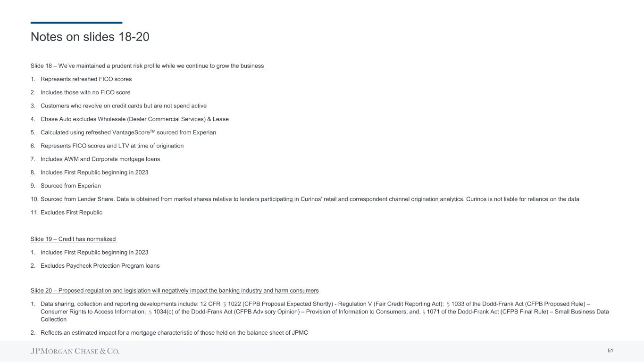This screenshot has height=362, width=644.
Task: Open the underlined Slide 18 heading
Action: coord(147,66)
